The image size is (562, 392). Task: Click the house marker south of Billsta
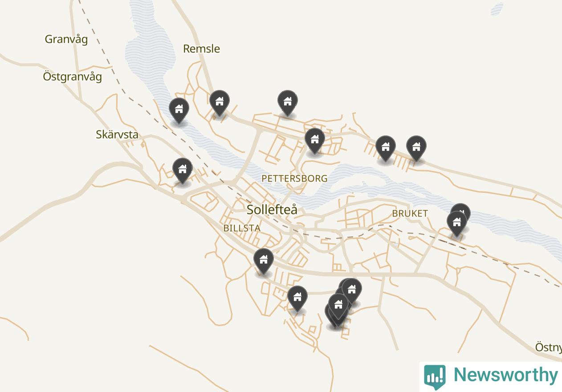(264, 261)
